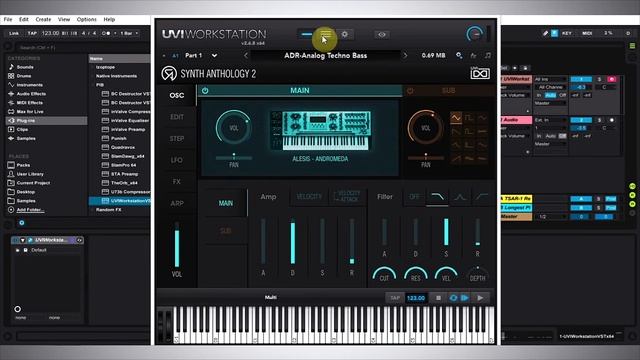The width and height of the screenshot is (640, 360).
Task: Go to next preset arrow
Action: tap(405, 56)
